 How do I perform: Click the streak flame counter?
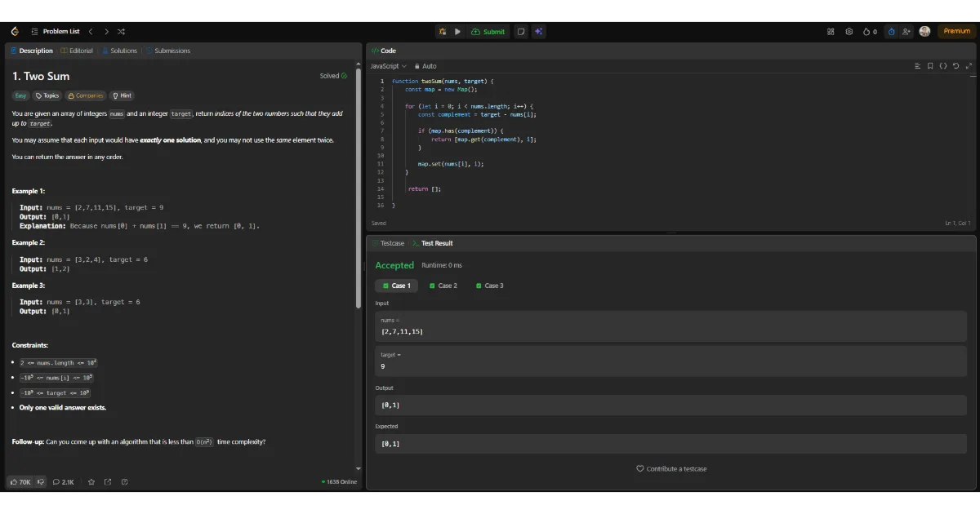tap(870, 32)
